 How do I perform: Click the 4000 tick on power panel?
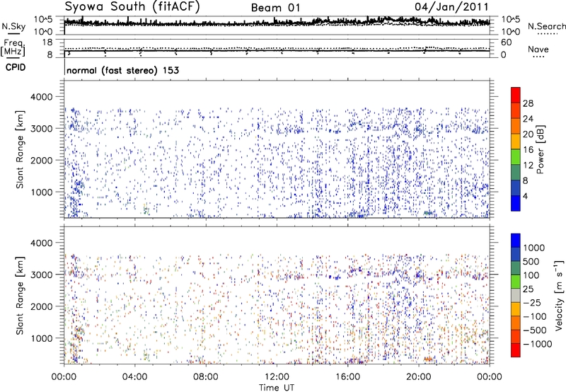coord(41,97)
